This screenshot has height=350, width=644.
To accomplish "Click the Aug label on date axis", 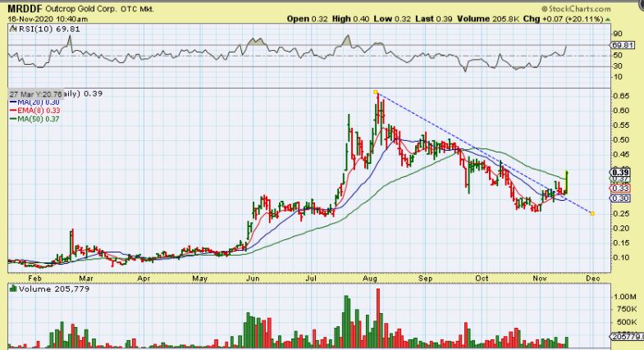I will 372,279.
